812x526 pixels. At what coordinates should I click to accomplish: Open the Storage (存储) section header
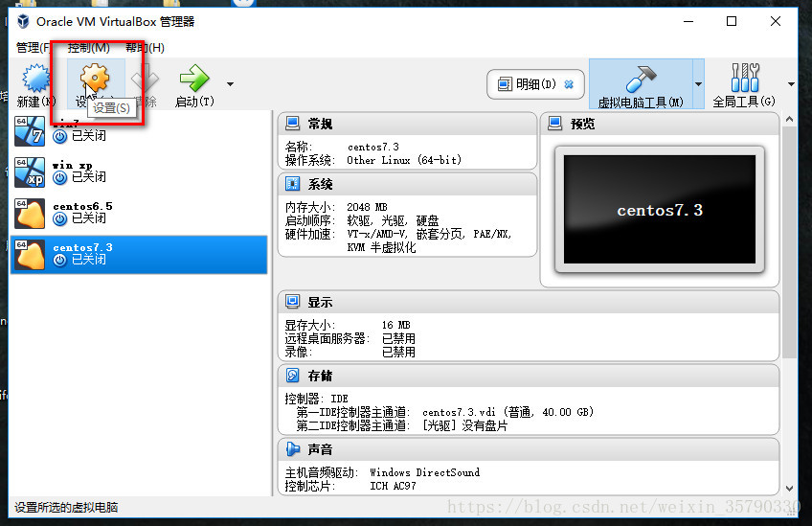click(529, 376)
